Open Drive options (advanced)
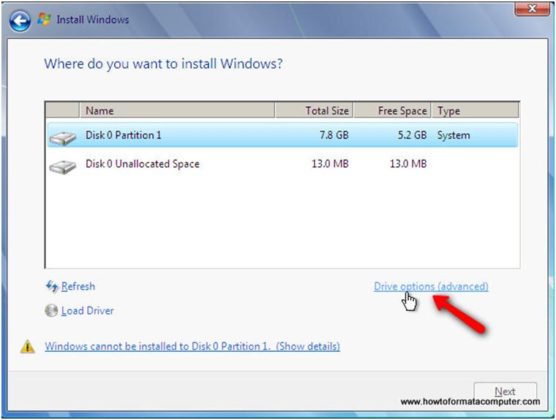 pos(431,286)
